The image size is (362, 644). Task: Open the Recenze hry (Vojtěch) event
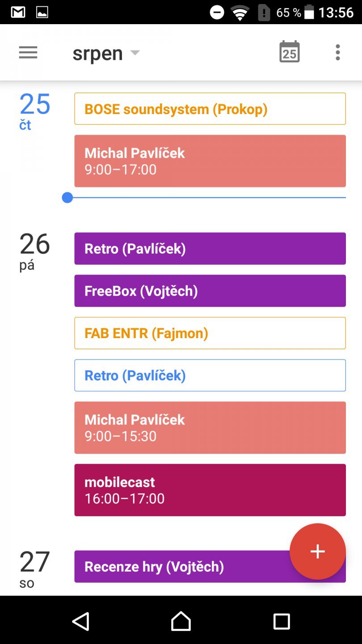coord(179,567)
